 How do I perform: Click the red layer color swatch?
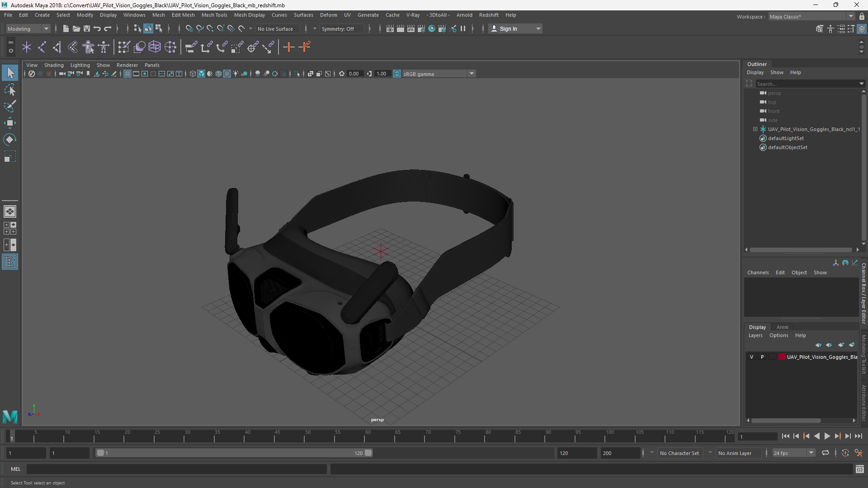782,357
